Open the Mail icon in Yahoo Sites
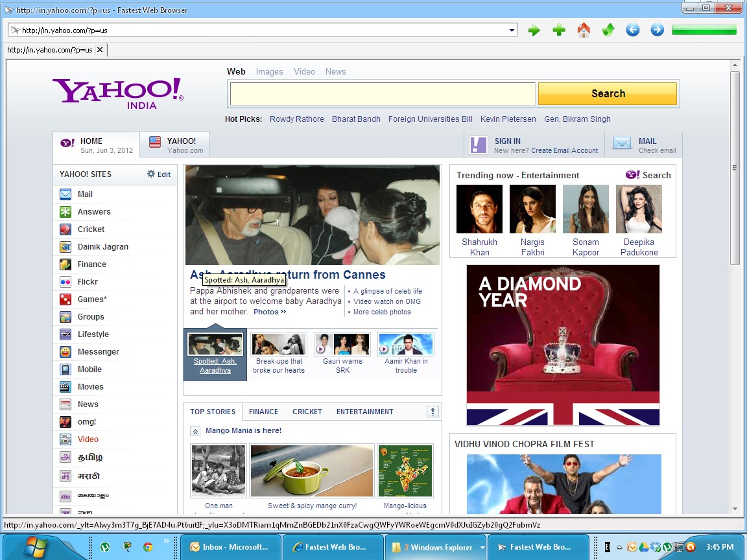747x560 pixels. (65, 194)
